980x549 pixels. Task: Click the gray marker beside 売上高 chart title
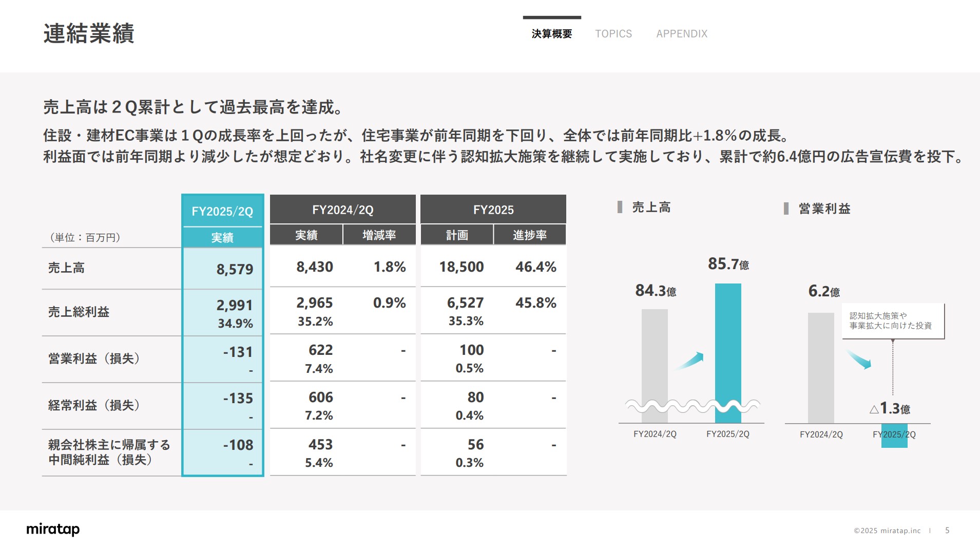tap(620, 207)
